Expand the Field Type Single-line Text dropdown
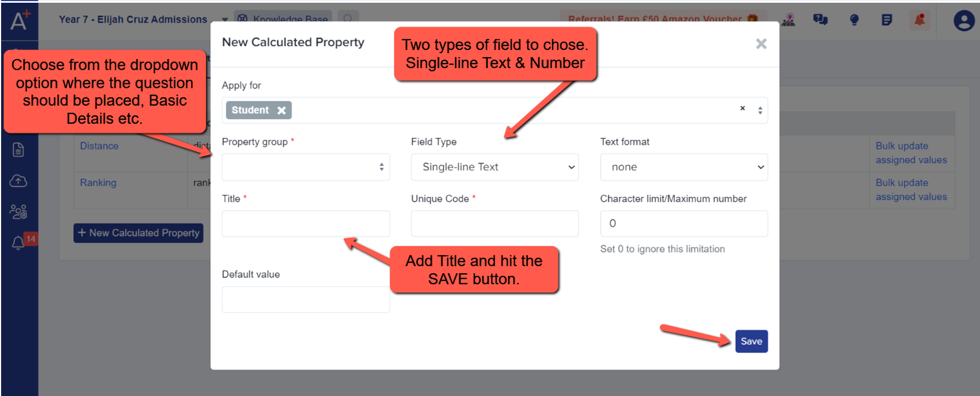 tap(494, 167)
